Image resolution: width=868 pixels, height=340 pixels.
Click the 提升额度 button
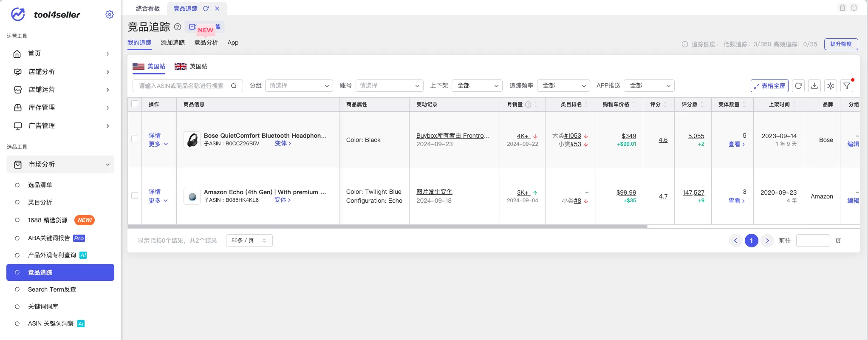[841, 44]
